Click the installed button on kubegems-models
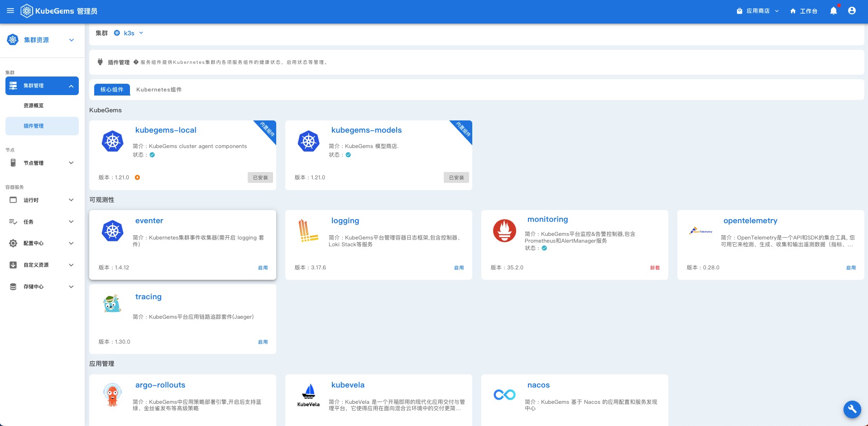The height and width of the screenshot is (426, 868). click(x=456, y=177)
